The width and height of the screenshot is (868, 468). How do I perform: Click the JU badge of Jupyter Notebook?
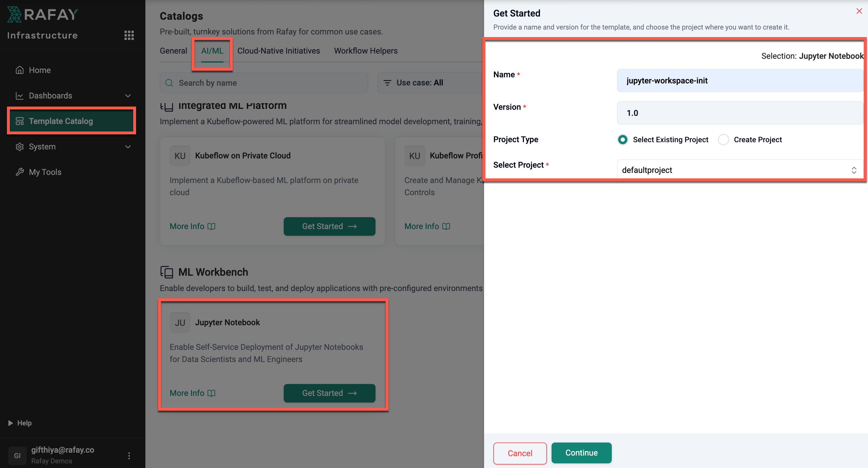tap(180, 322)
